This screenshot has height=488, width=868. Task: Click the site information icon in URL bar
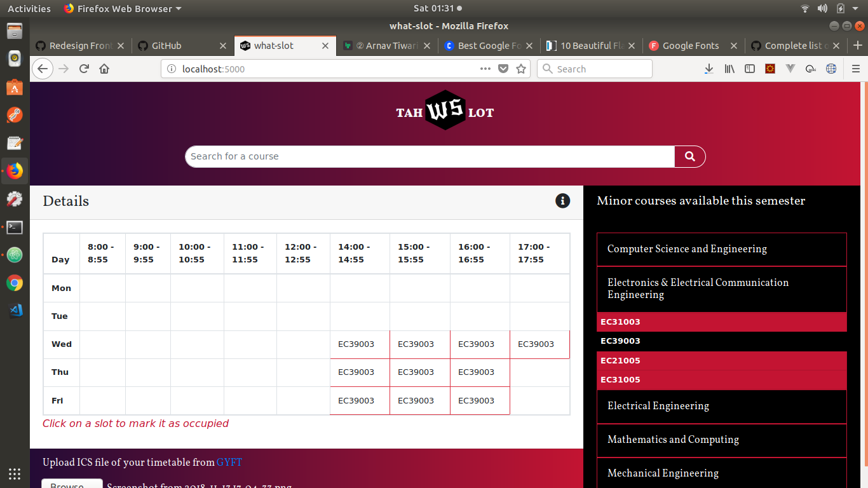[170, 69]
